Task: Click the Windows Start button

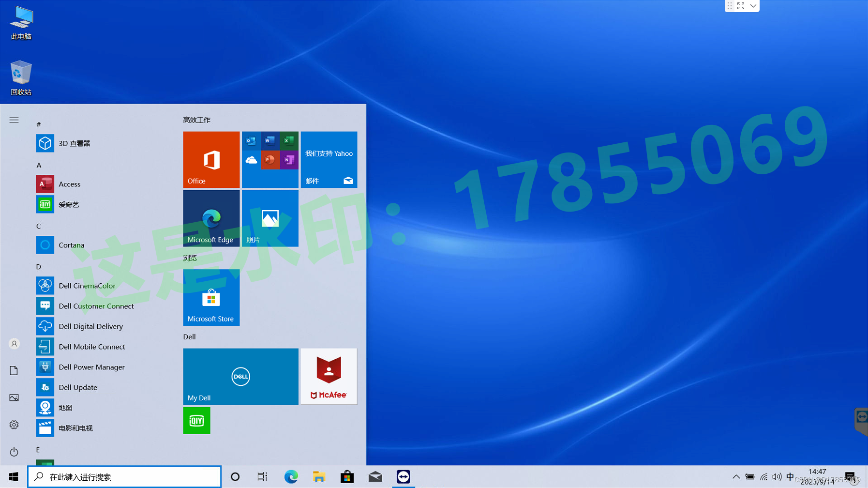Action: [x=14, y=477]
